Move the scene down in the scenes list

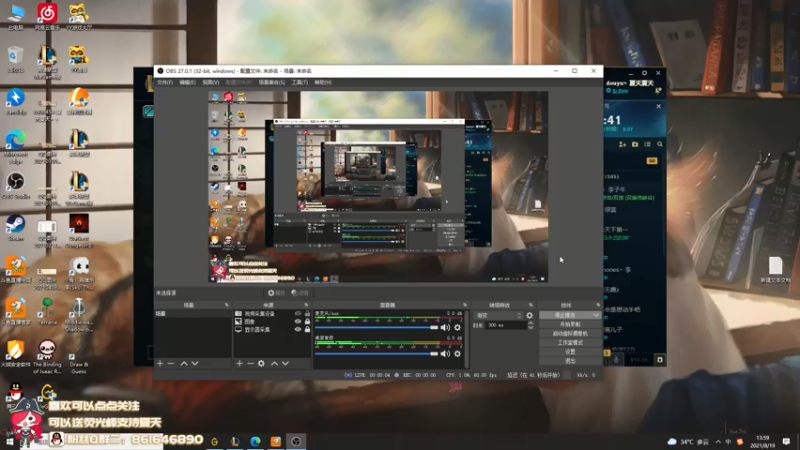195,363
